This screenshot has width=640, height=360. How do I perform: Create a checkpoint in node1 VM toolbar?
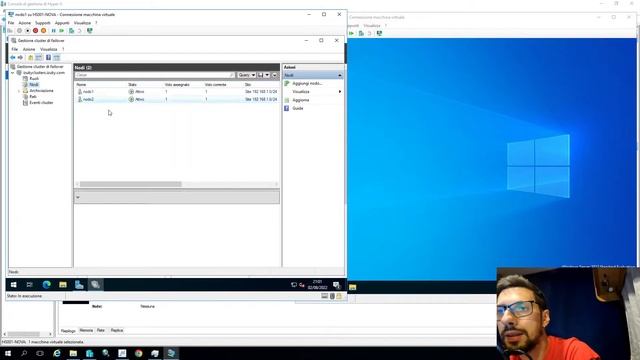point(72,31)
